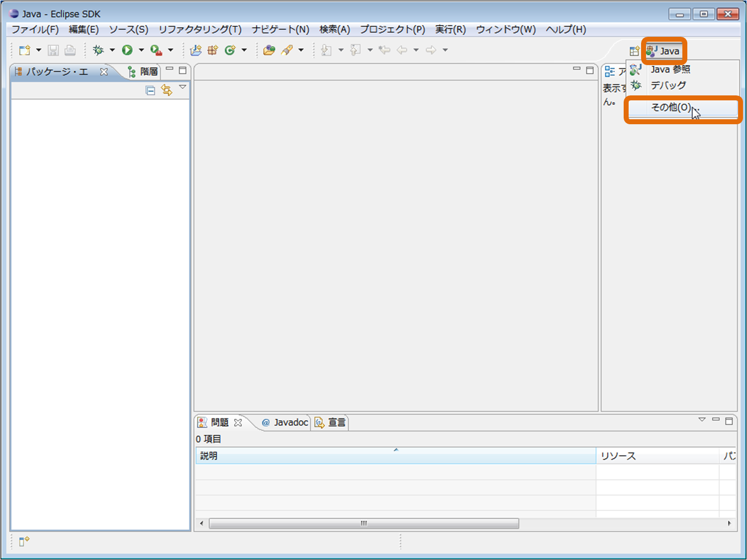Click the New Java Class icon
This screenshot has width=747, height=560.
(230, 50)
